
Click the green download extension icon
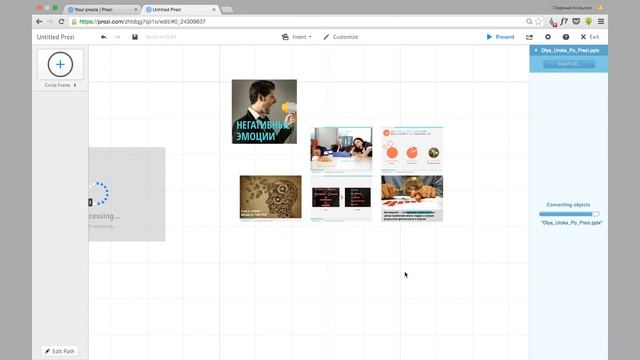coord(589,22)
